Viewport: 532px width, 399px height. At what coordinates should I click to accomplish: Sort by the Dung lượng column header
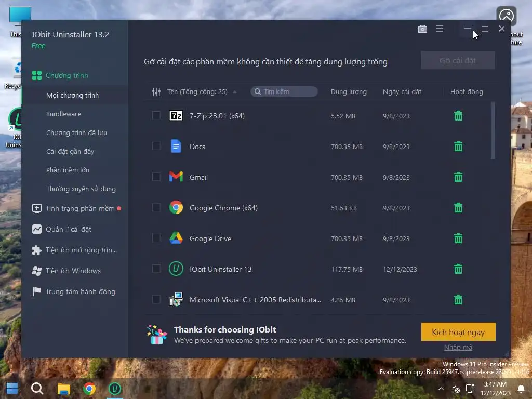[349, 91]
